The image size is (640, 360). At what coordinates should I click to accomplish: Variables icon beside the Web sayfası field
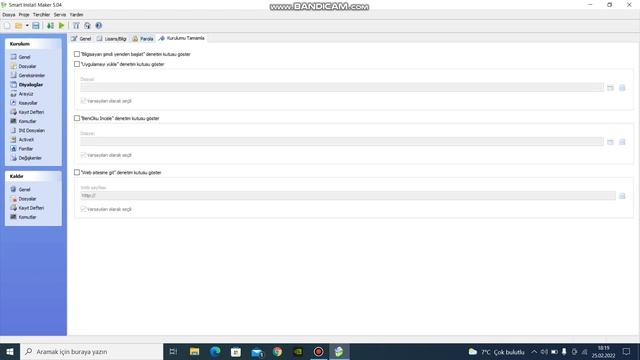point(622,196)
